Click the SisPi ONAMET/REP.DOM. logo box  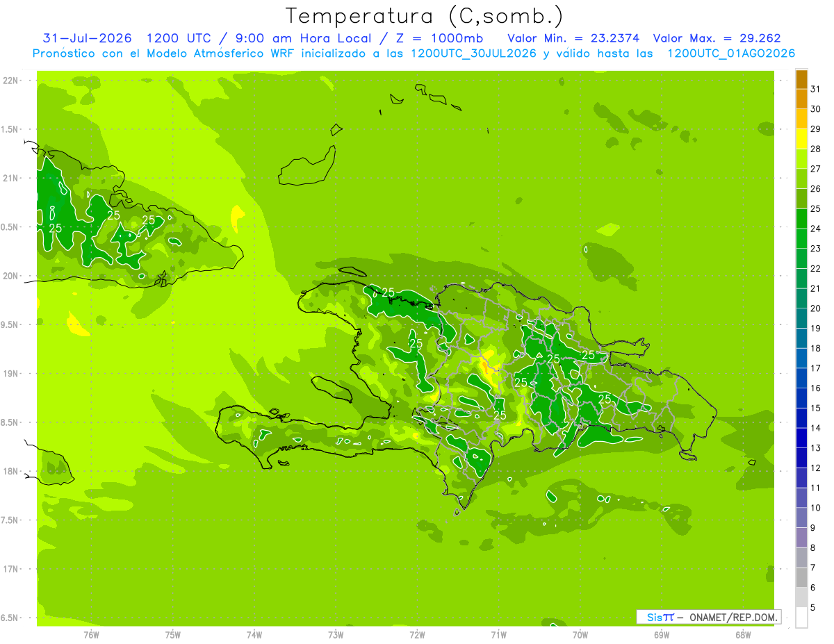708,617
